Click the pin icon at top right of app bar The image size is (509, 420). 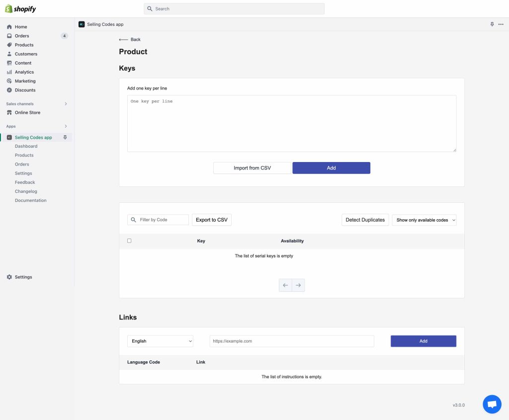tap(492, 24)
